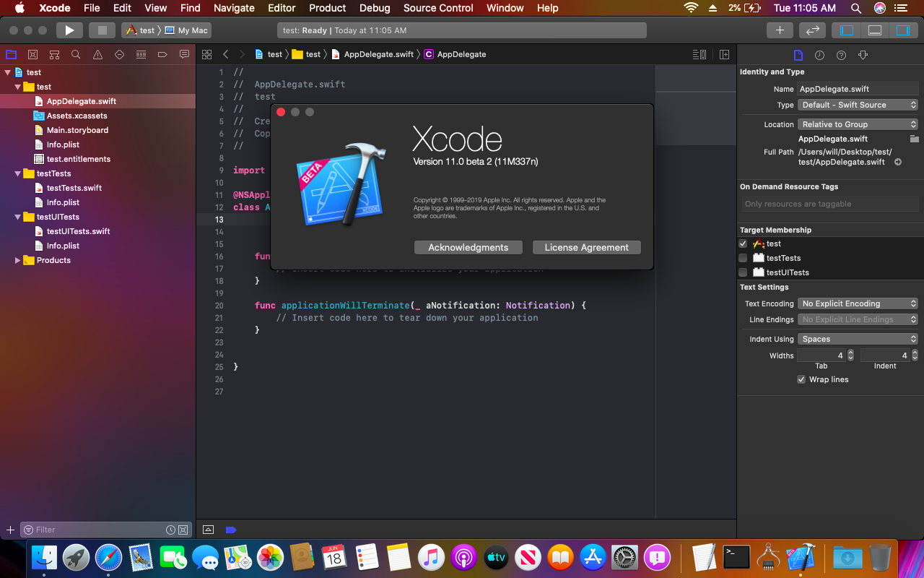The height and width of the screenshot is (578, 924).
Task: Open the Product menu
Action: point(328,8)
